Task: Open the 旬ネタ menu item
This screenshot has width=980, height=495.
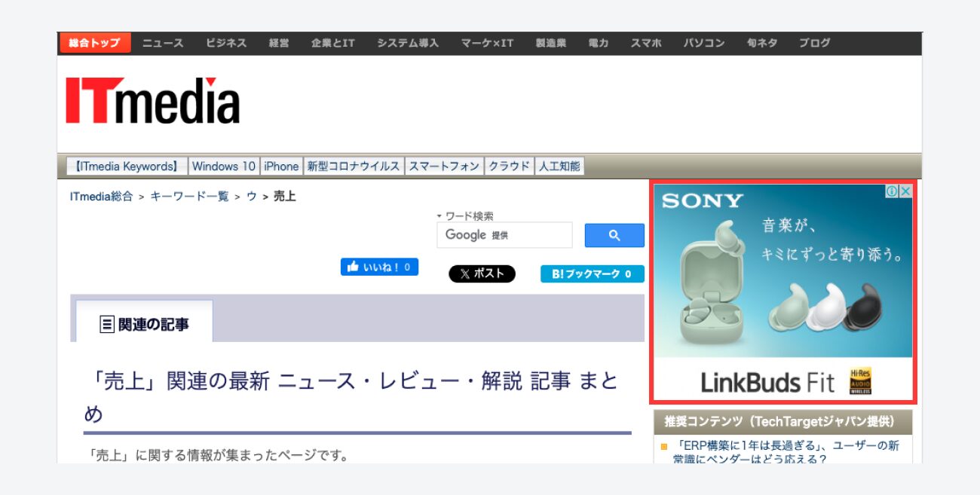Action: 762,43
